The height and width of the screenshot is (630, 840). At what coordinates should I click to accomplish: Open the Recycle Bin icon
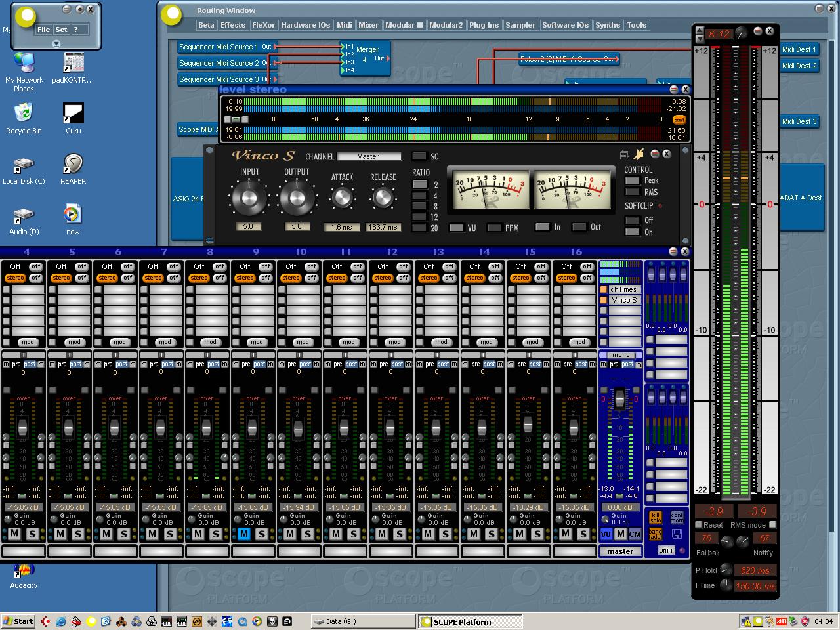(24, 118)
